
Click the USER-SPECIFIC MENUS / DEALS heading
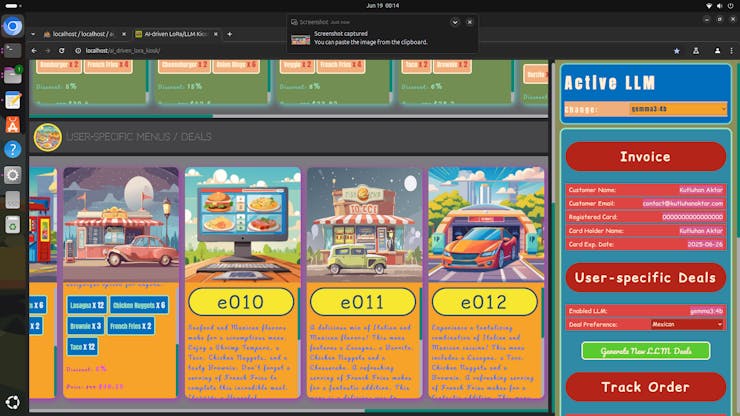click(x=139, y=137)
